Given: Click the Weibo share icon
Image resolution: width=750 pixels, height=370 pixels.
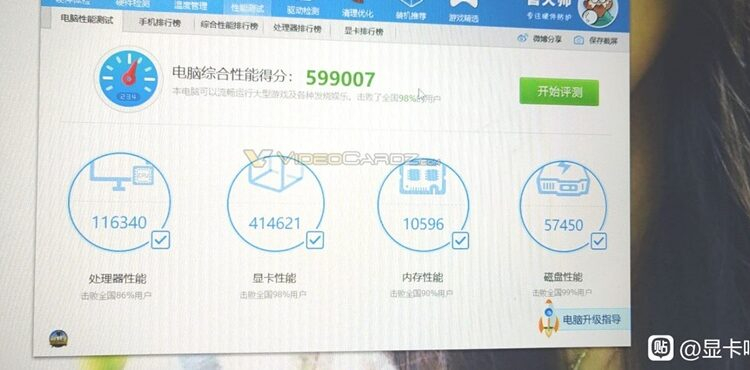Looking at the screenshot, I should (x=522, y=39).
